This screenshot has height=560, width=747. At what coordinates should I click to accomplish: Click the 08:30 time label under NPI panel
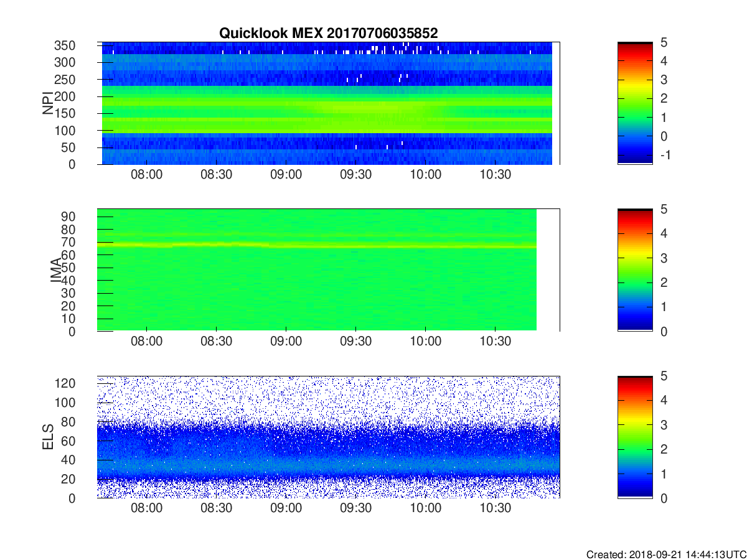click(216, 175)
